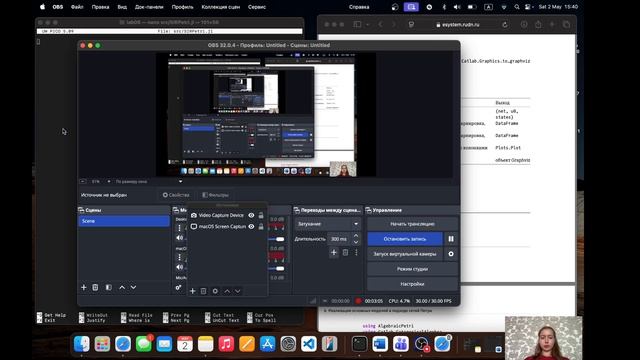Launch Terminal from the Dock

click(359, 344)
